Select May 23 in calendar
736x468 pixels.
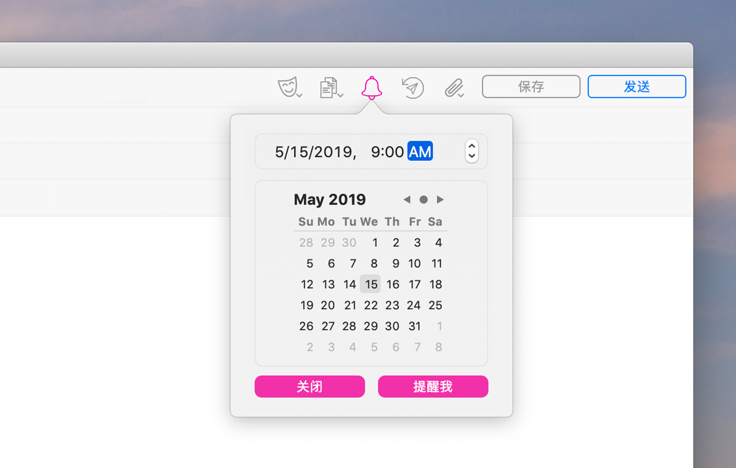(392, 305)
